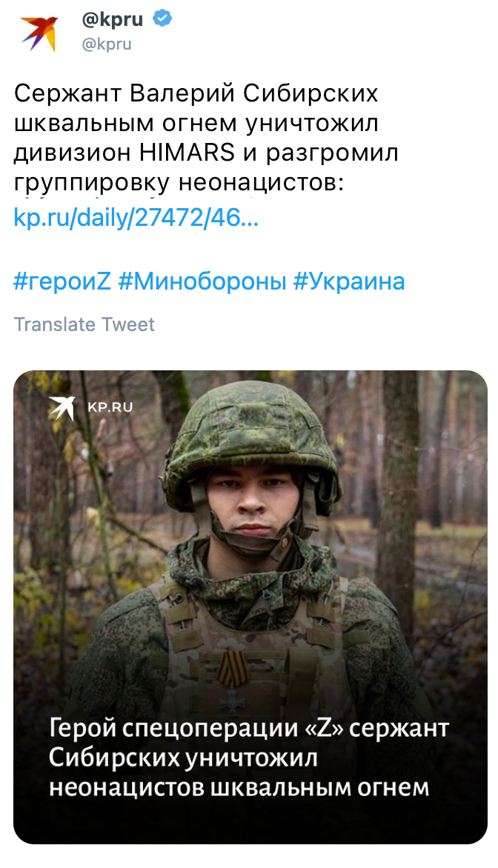
Task: Click the soldier's face in photo
Action: pyautogui.click(x=253, y=504)
